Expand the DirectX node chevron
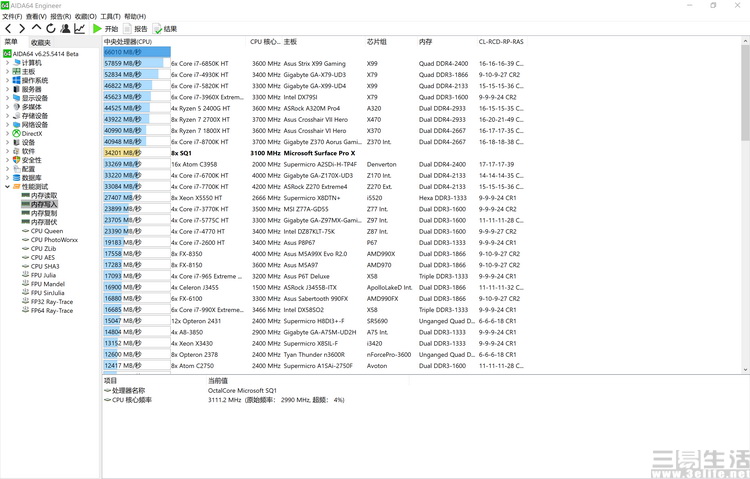750x479 pixels. (7, 134)
